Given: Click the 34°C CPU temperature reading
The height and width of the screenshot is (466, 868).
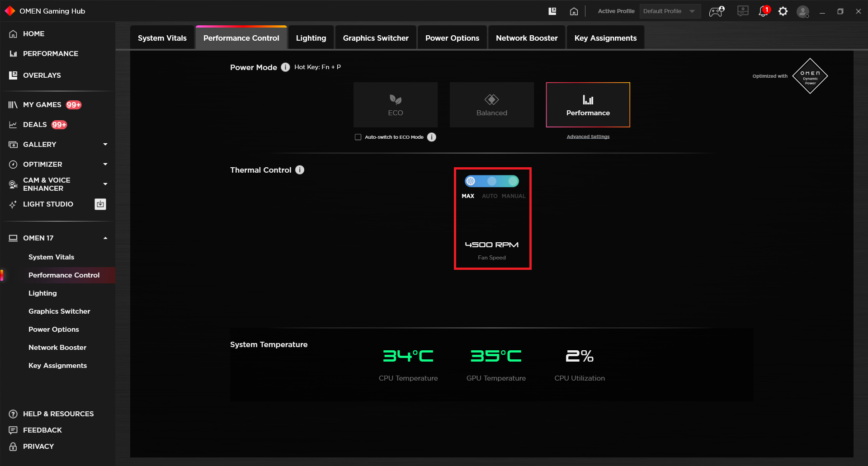Looking at the screenshot, I should (408, 356).
